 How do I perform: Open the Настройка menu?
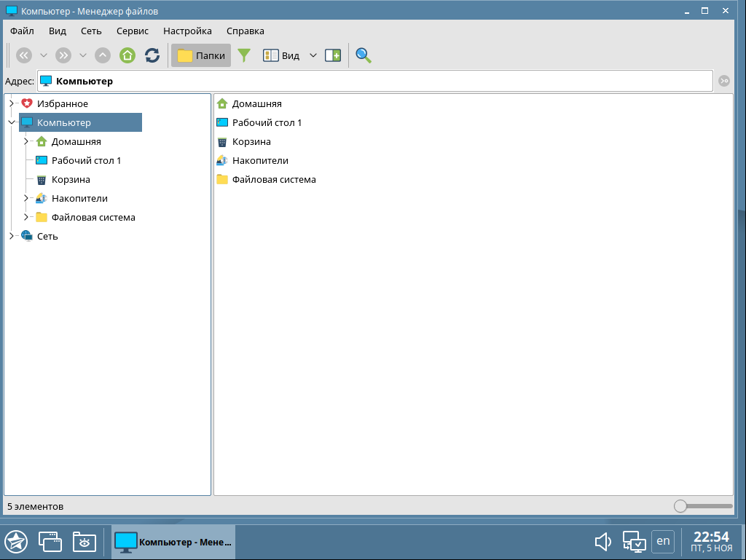187,31
